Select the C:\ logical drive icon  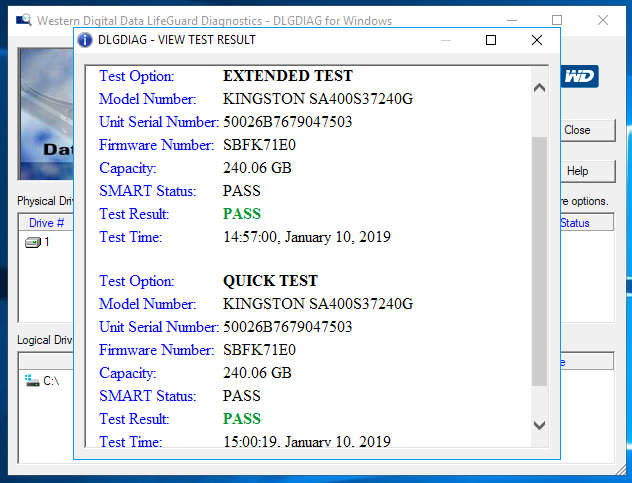[x=32, y=381]
